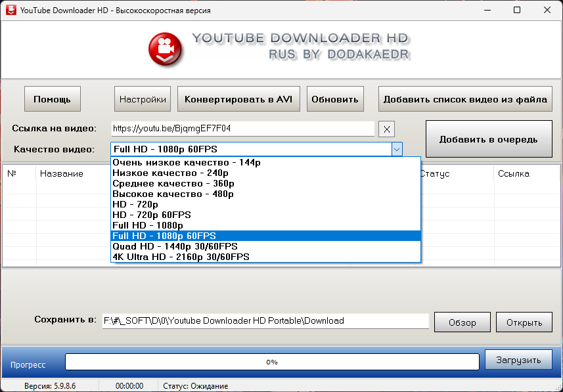Click the 00:00:00 timer in status bar
Screen dimensions: 563x392
[129, 386]
